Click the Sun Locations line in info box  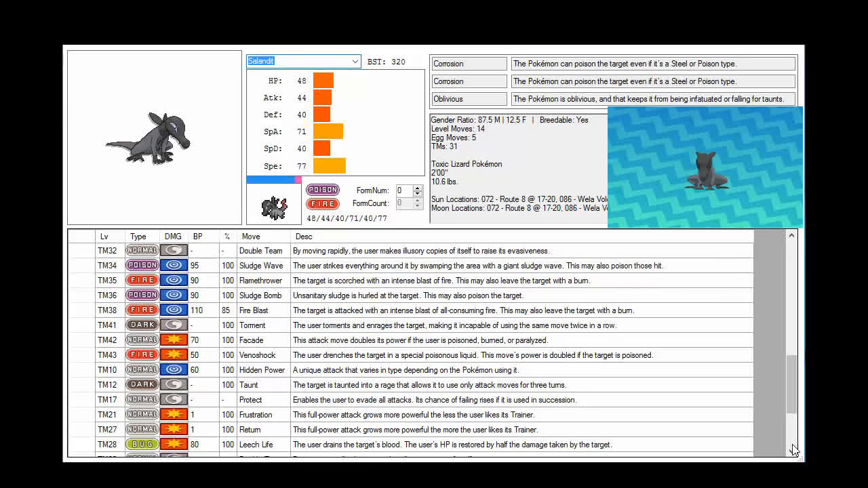[519, 199]
